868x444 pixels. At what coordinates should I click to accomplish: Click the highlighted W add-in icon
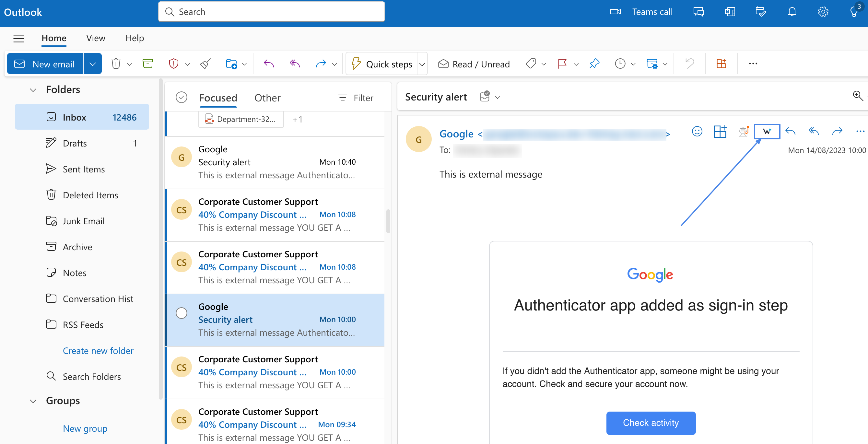click(767, 131)
